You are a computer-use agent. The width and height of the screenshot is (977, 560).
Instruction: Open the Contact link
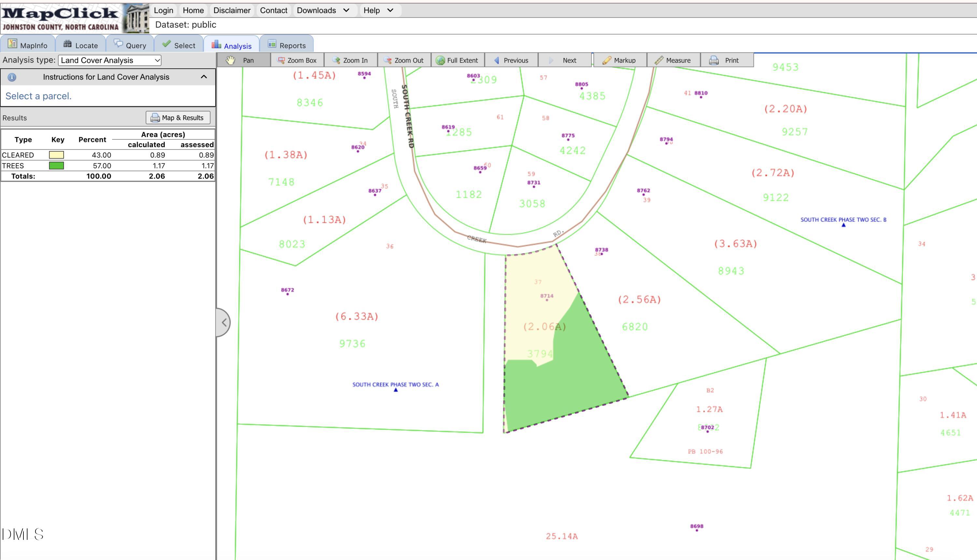274,10
